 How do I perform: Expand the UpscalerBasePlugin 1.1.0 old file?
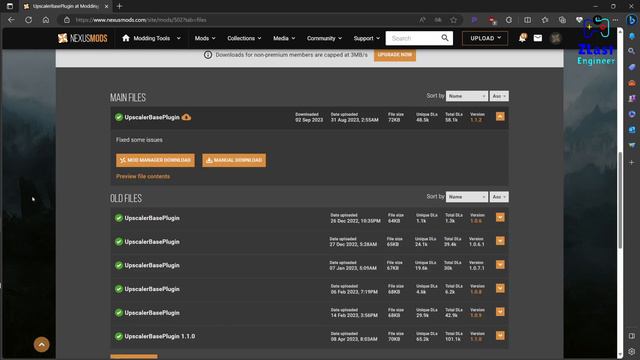point(500,336)
